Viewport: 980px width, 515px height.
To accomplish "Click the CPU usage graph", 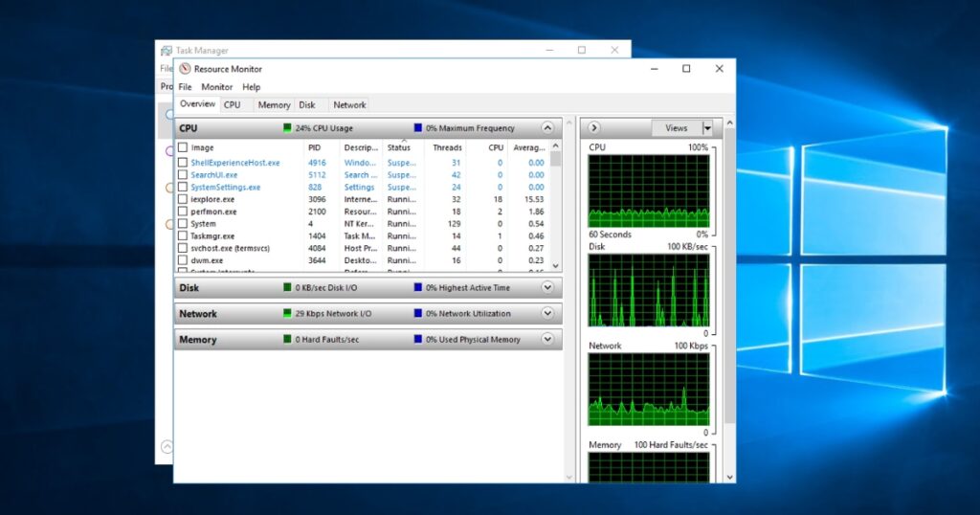I will pyautogui.click(x=649, y=191).
